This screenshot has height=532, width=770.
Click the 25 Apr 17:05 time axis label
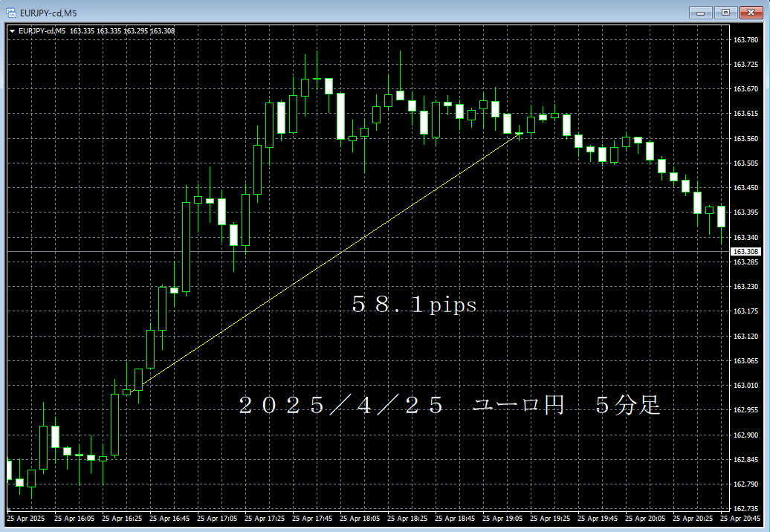pos(217,519)
